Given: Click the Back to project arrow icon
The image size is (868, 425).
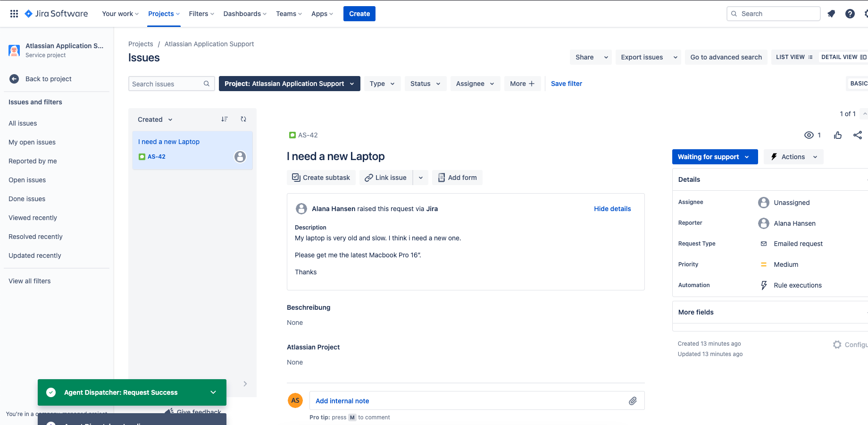Looking at the screenshot, I should (x=14, y=79).
